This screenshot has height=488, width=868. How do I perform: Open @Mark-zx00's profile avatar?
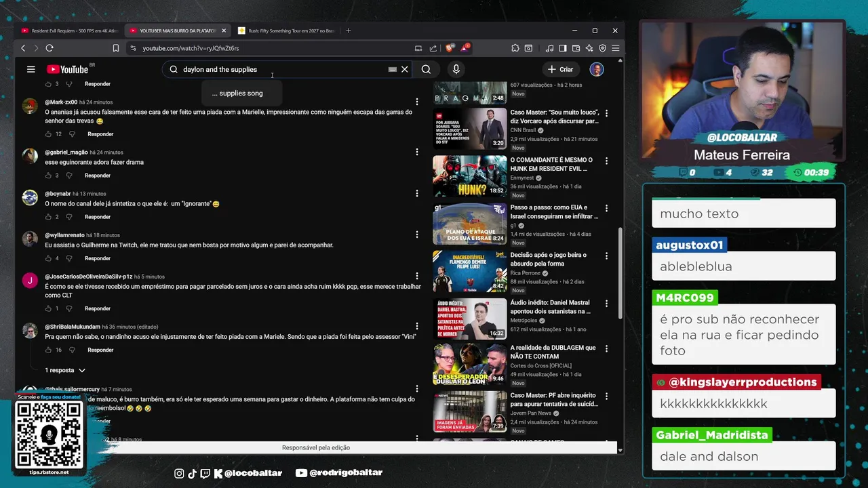click(x=30, y=106)
